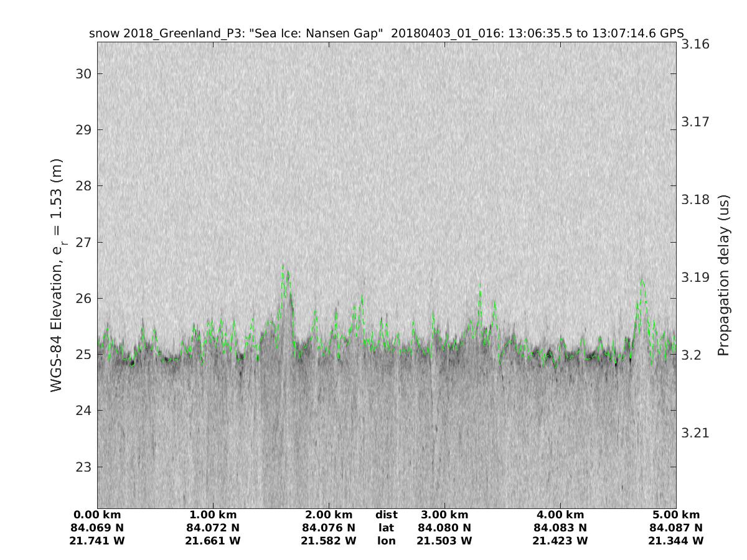Screen dimensions: 747x560
Task: Click the 5.00 km distance label
Action: [x=675, y=515]
